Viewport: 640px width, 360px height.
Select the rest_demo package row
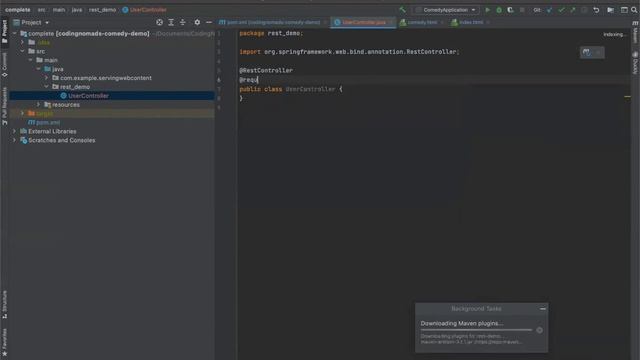point(112,87)
